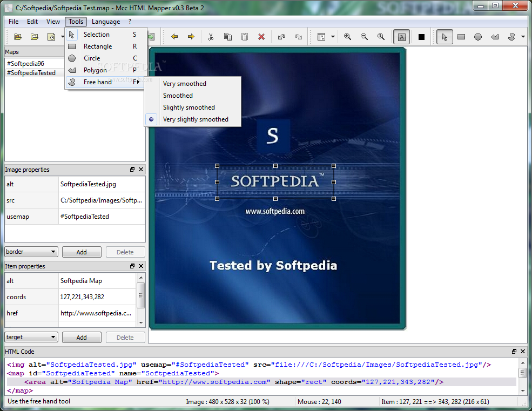
Task: Open the ? help menu
Action: coord(130,22)
